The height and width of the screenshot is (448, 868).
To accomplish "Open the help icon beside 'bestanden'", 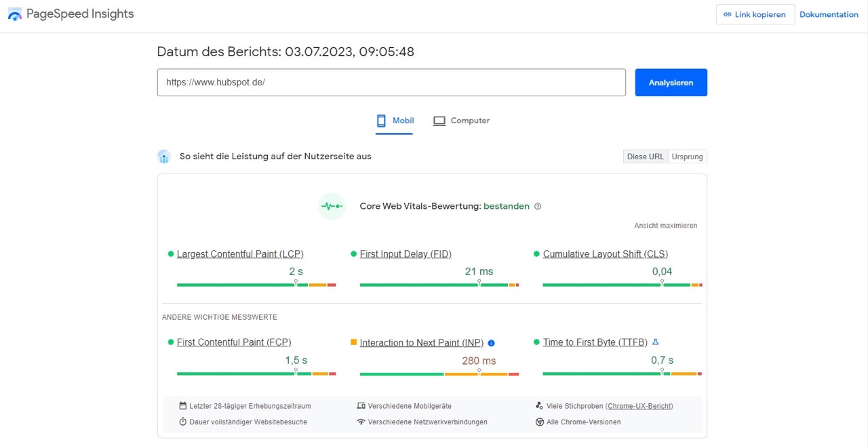I will [x=538, y=207].
